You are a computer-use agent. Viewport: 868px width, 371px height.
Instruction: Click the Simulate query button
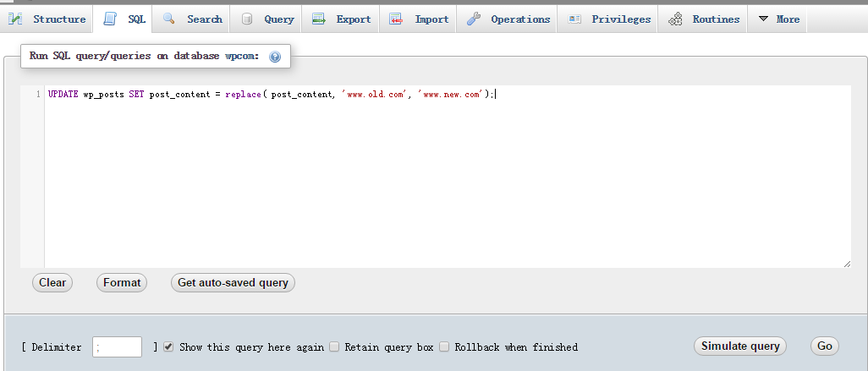(x=740, y=346)
